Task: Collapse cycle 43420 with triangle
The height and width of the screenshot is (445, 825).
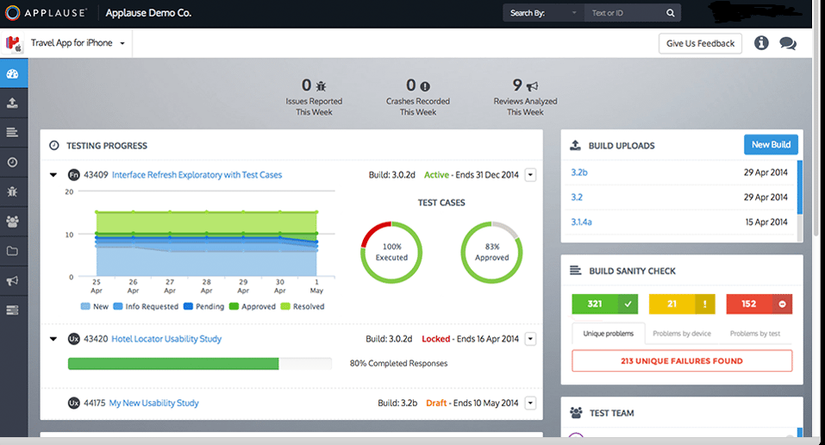Action: tap(53, 339)
